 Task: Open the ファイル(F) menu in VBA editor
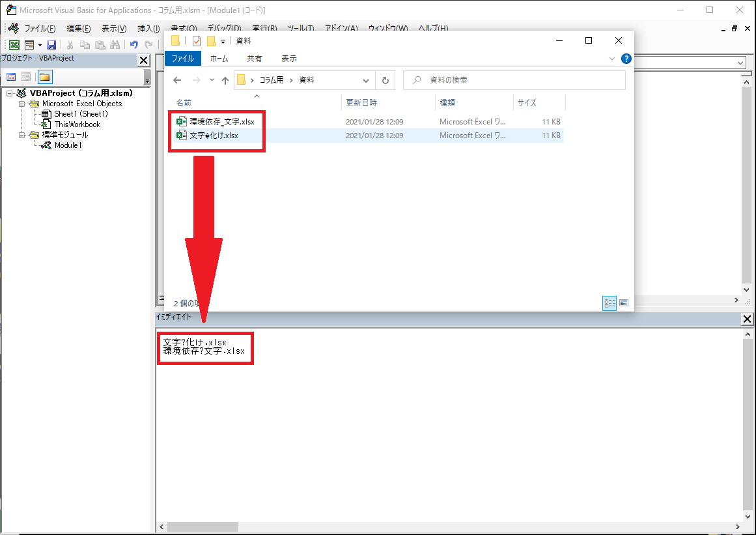[40, 29]
